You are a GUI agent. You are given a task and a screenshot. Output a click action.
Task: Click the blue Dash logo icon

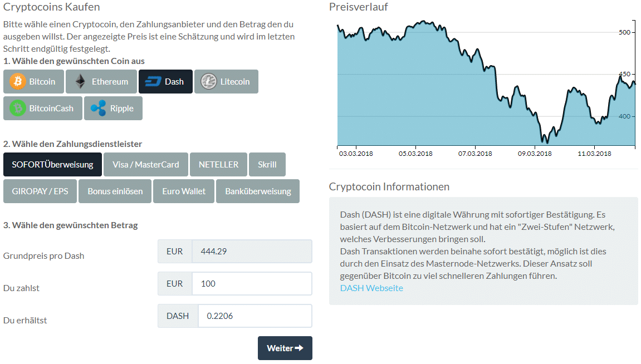(153, 82)
